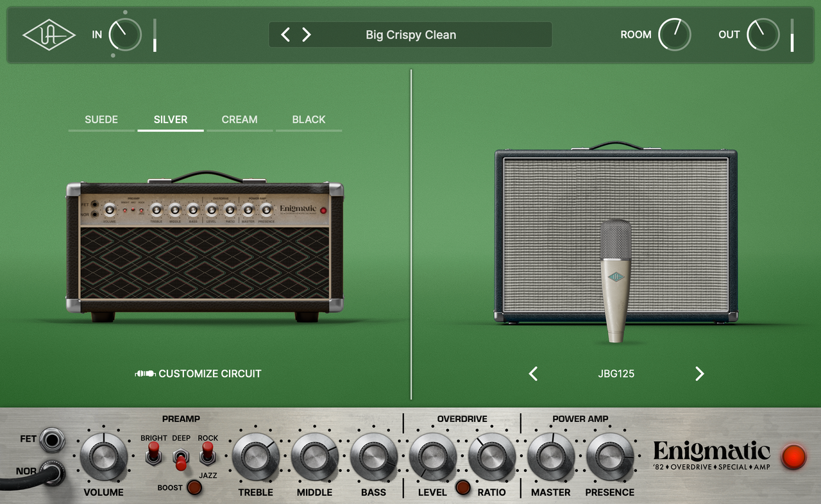
Task: Click the PREAMP section label
Action: [181, 419]
